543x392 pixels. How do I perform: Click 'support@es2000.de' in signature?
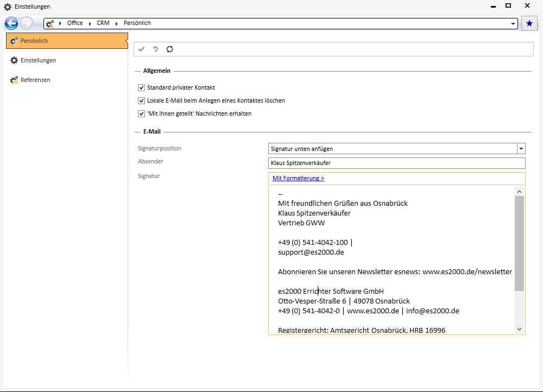[311, 252]
